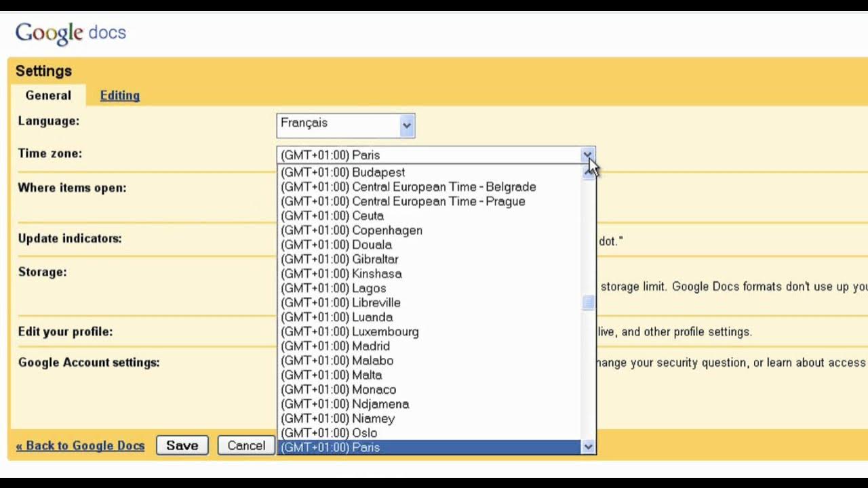This screenshot has width=868, height=488.
Task: Pick (GMT+01:00) Malabo time zone
Action: (x=429, y=361)
